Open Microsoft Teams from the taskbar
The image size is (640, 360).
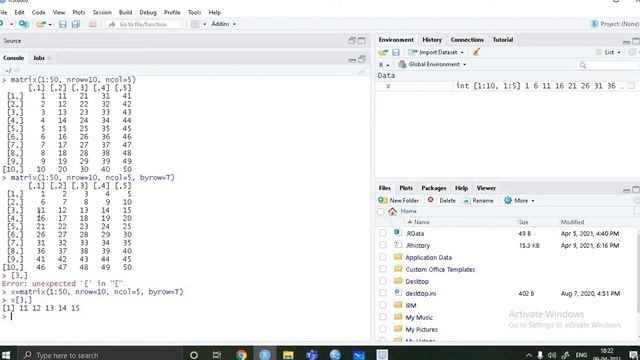point(312,354)
